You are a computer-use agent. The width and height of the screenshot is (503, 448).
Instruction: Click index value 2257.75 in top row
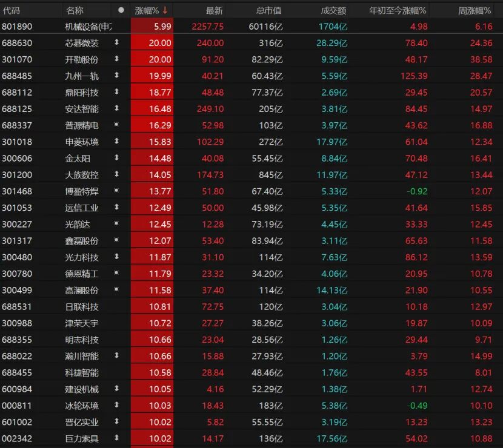pos(207,27)
